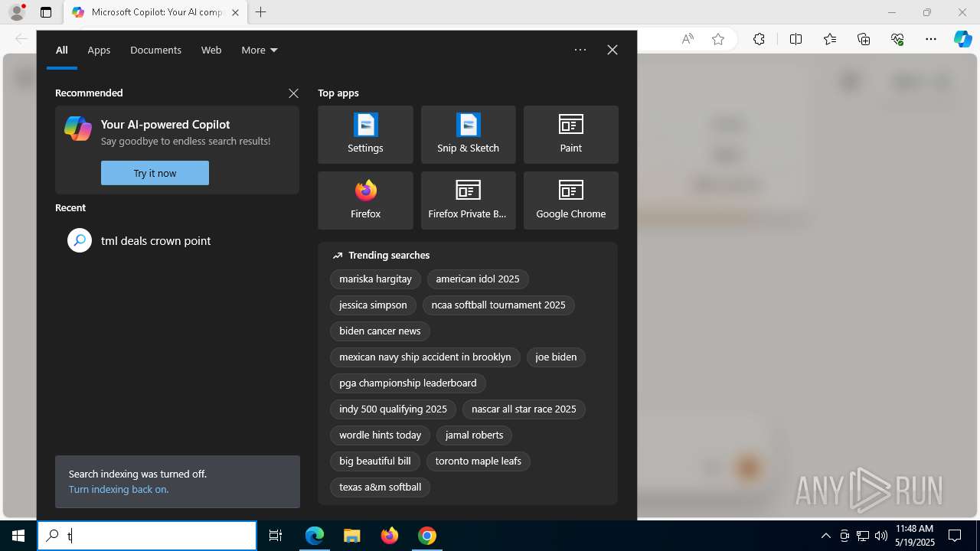Open notification center
980x551 pixels.
click(x=955, y=536)
